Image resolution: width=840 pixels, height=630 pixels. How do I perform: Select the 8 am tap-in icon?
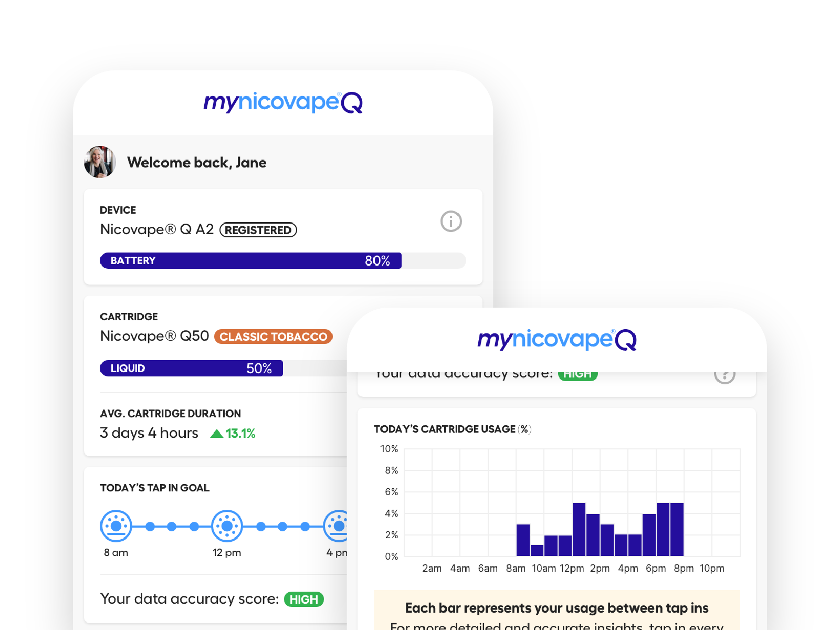[116, 526]
